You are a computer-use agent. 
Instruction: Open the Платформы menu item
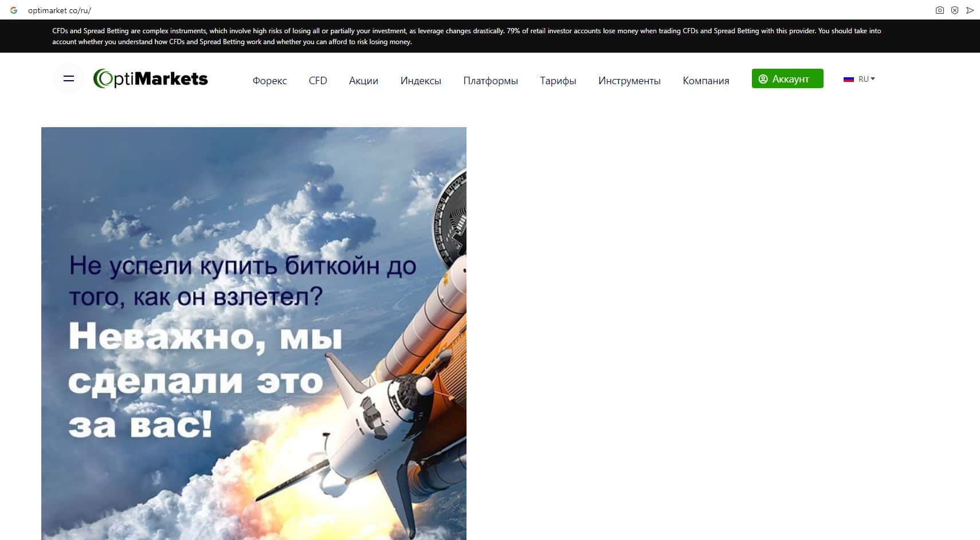click(491, 81)
